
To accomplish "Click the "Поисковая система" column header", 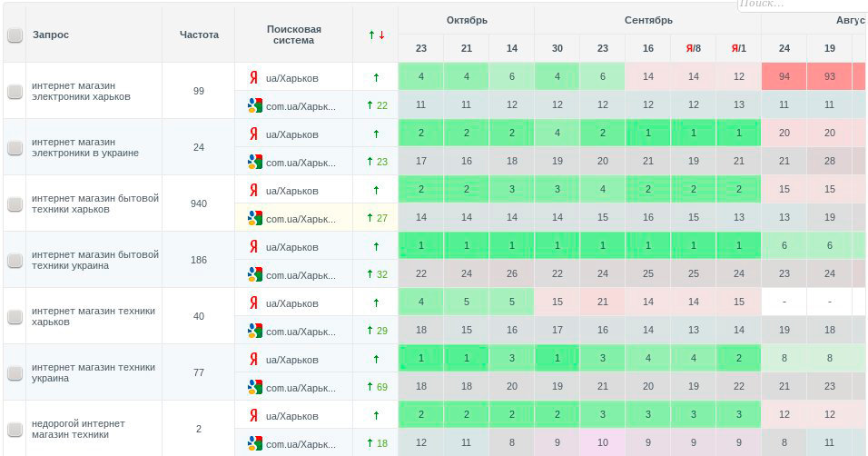I will [x=293, y=35].
